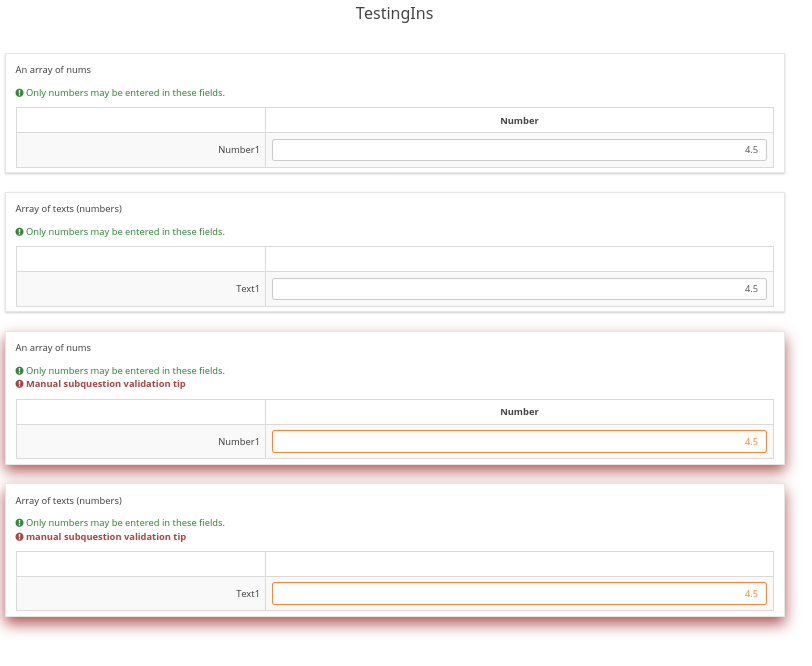Click red warning icon beside 'Manual subquestion validation tip'

click(20, 384)
